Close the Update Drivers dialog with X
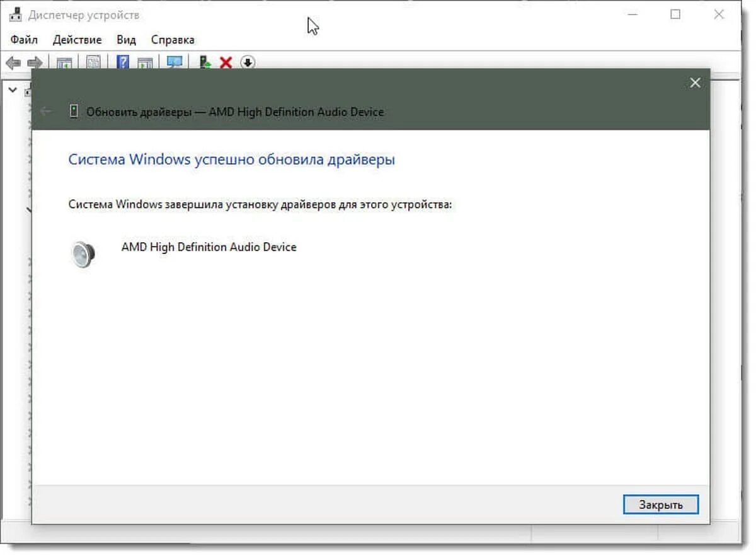The image size is (756, 558). pyautogui.click(x=695, y=83)
